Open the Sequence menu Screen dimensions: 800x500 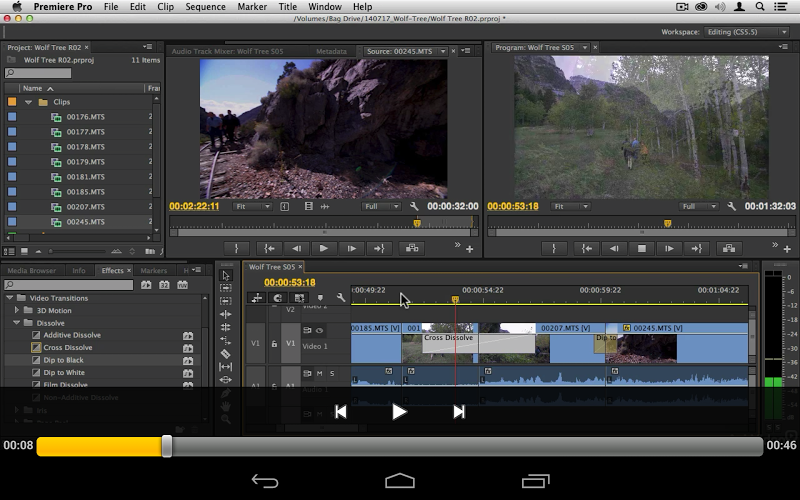[205, 7]
